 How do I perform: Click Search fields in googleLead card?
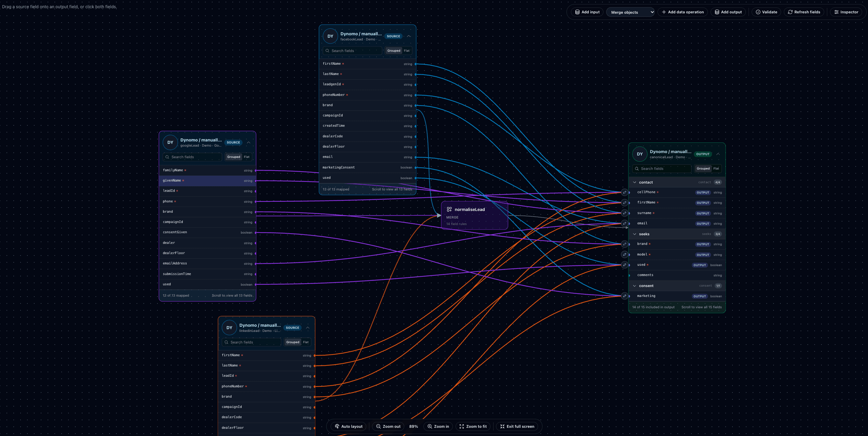192,157
